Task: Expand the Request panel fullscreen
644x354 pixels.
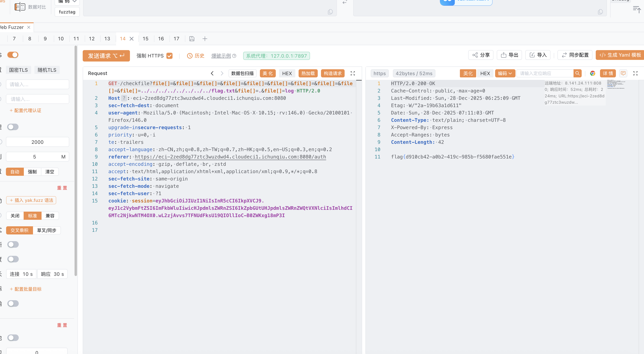Action: click(353, 73)
